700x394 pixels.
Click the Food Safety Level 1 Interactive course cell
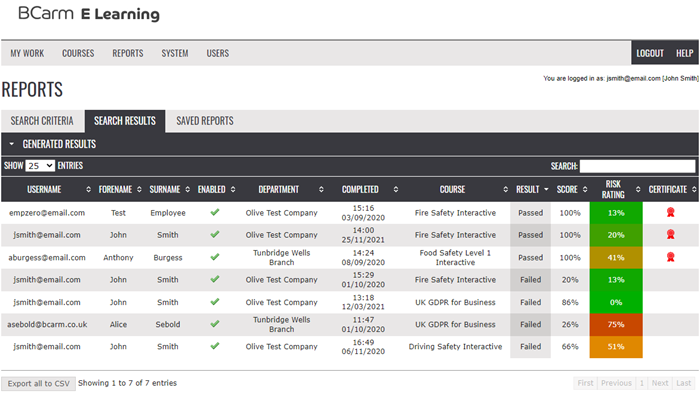[455, 257]
